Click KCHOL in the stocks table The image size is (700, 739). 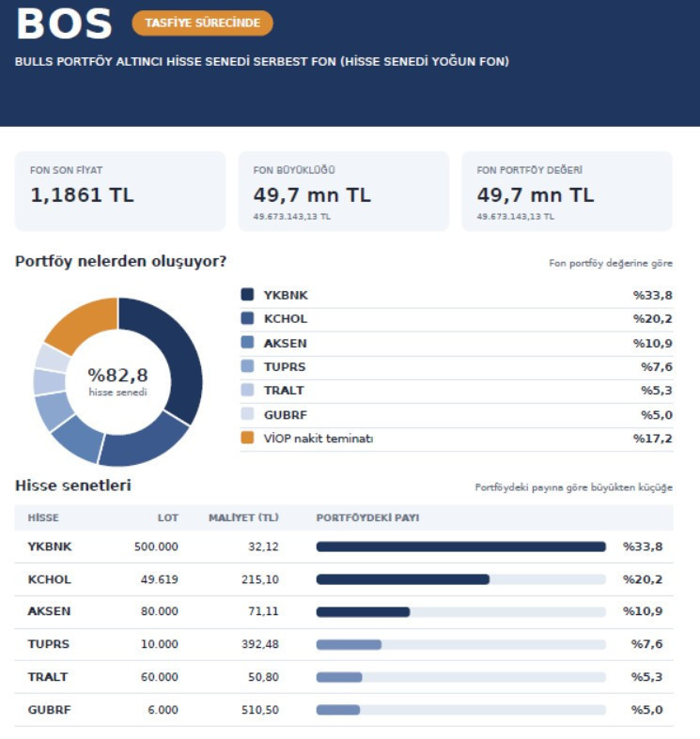click(x=49, y=579)
